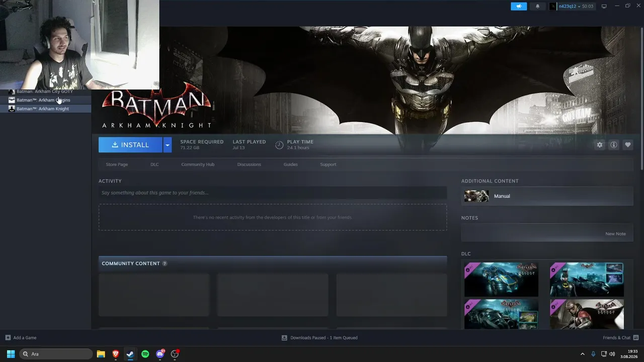Screen dimensions: 644x362
Task: Select Batman: Arkham Knight in library list
Action: pyautogui.click(x=45, y=109)
